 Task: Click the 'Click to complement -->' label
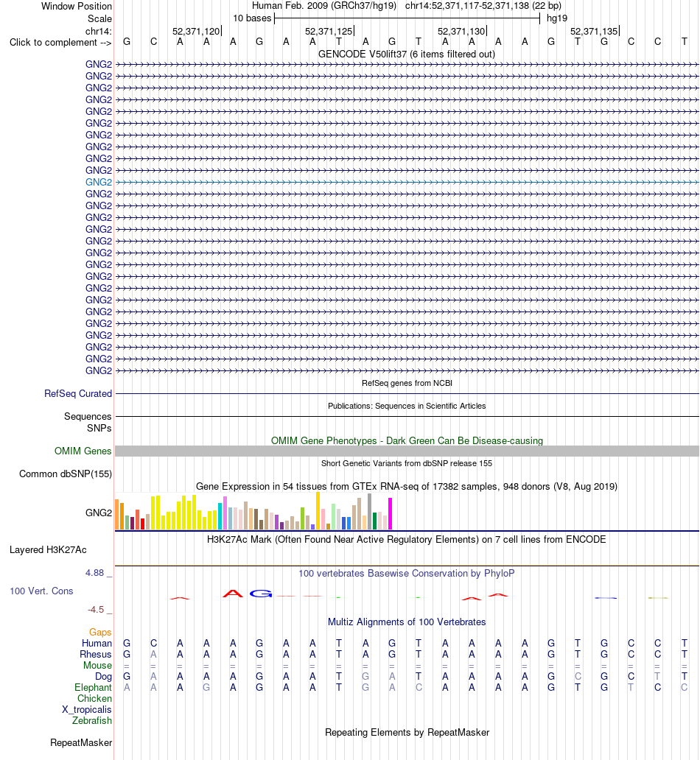(60, 43)
